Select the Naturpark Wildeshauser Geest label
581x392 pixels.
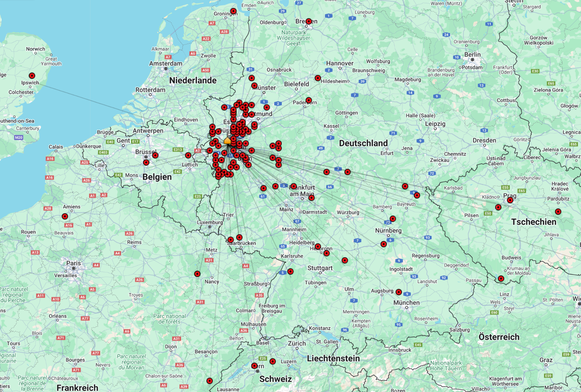(x=293, y=38)
